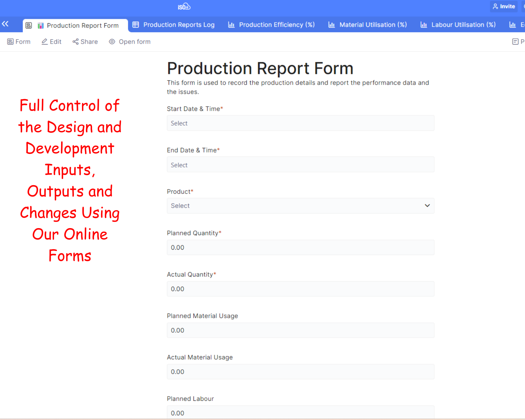Image resolution: width=525 pixels, height=420 pixels.
Task: Click the Planned Material Usage field
Action: [300, 330]
